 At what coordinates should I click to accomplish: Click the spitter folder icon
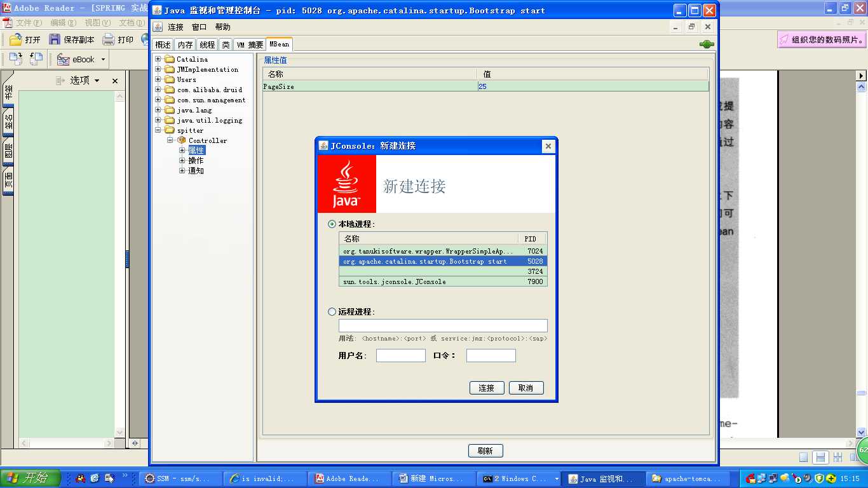click(170, 130)
